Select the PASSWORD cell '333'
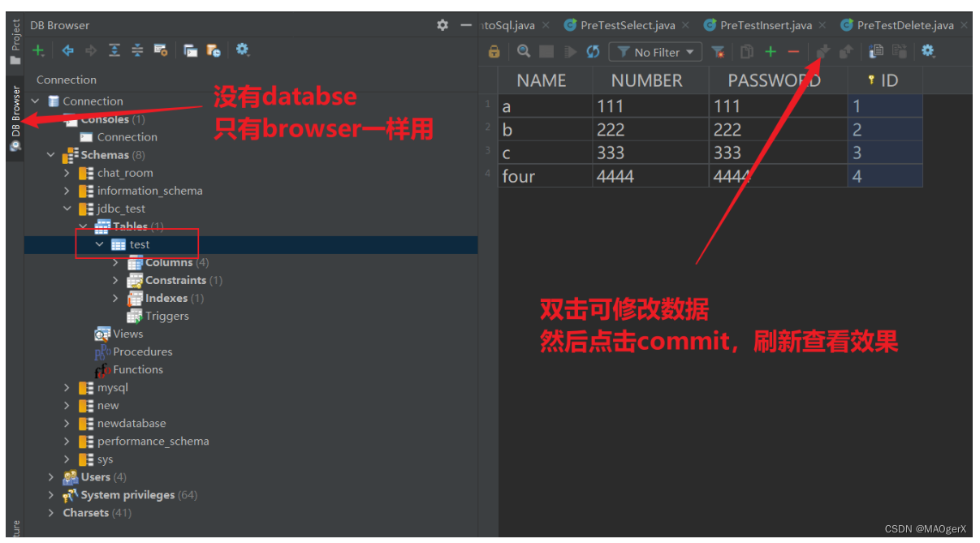This screenshot has height=543, width=980. pyautogui.click(x=778, y=153)
